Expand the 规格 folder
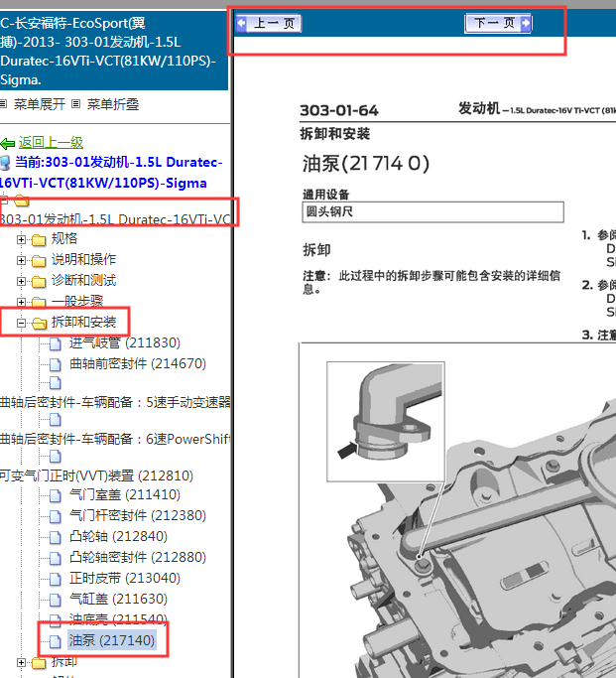 [x=21, y=239]
